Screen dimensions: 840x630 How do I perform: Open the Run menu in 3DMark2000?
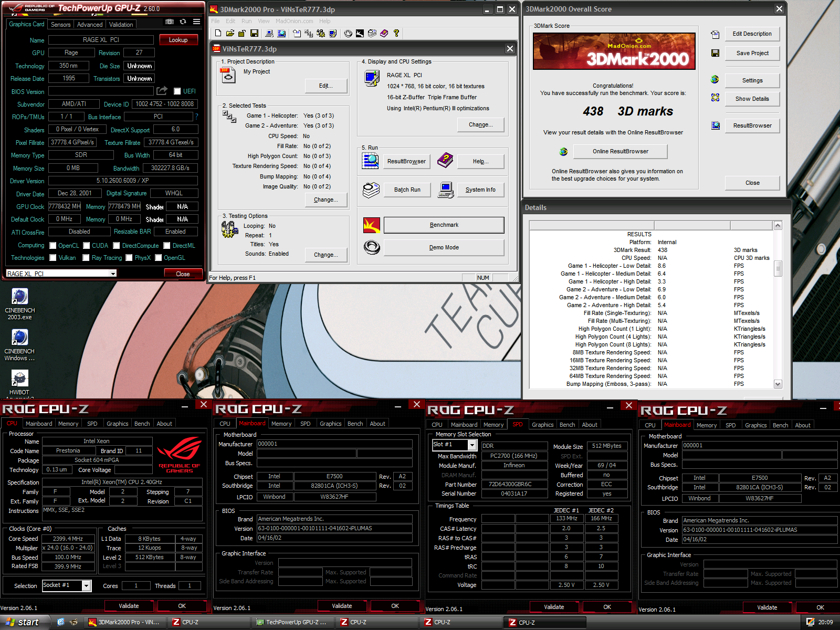[246, 21]
